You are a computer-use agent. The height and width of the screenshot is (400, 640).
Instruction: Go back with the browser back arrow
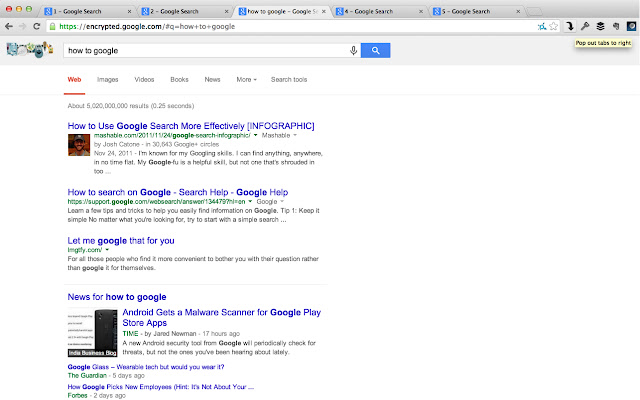[9, 27]
